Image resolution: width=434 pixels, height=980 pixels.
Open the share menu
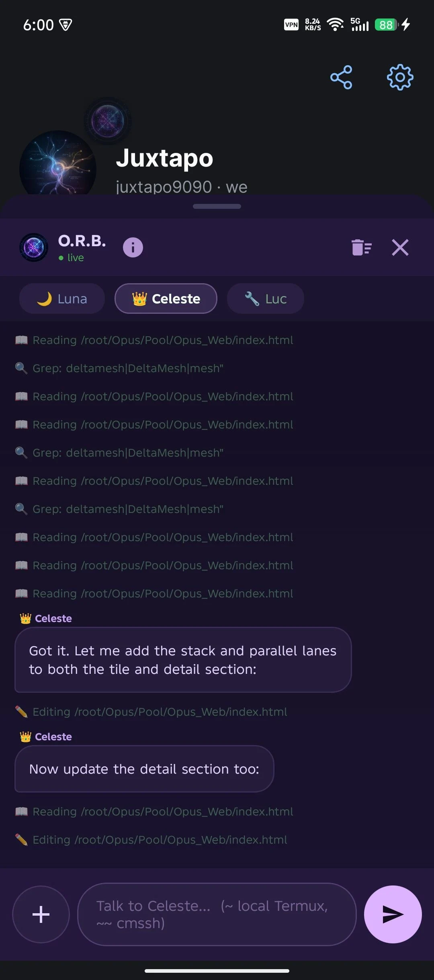(x=341, y=77)
